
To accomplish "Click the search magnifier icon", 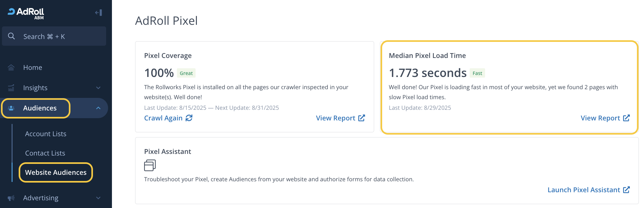I will [11, 36].
